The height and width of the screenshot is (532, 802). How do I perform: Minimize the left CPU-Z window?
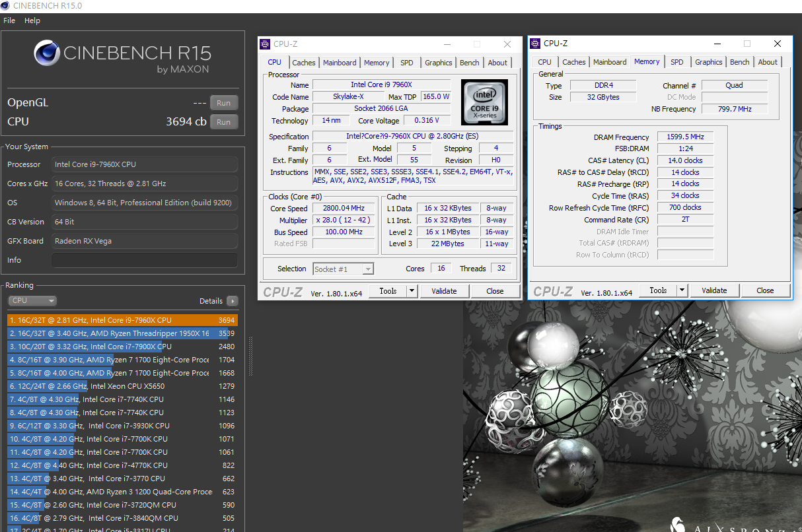pyautogui.click(x=447, y=44)
